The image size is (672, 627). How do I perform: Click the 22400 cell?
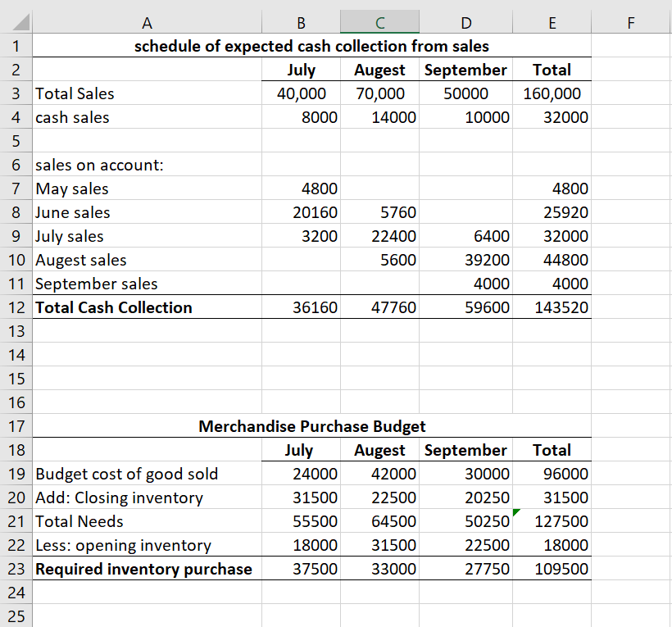click(x=379, y=236)
